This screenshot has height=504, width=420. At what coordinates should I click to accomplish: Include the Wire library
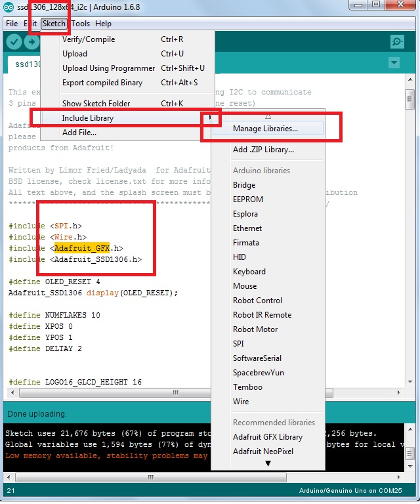coord(268,402)
